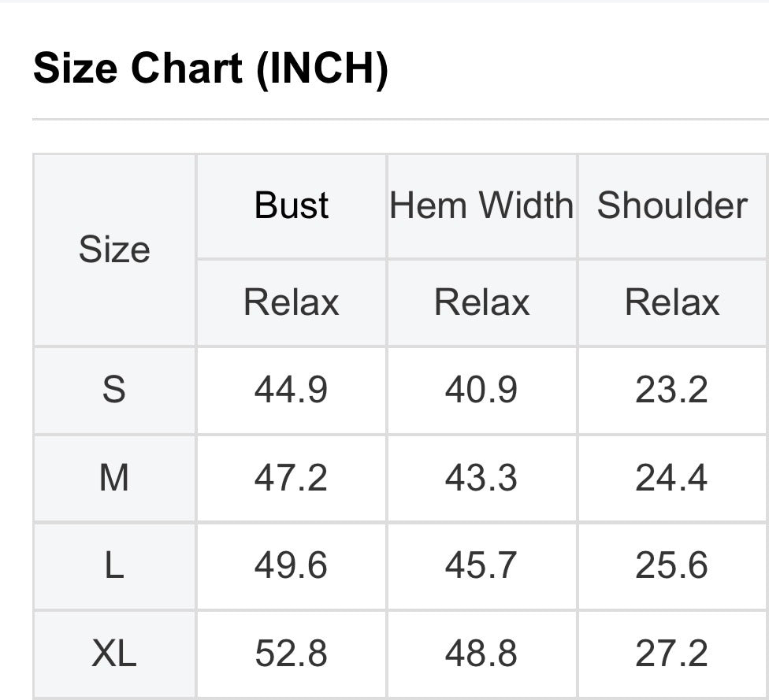Select the 27.2 shoulder value cell

pyautogui.click(x=672, y=654)
